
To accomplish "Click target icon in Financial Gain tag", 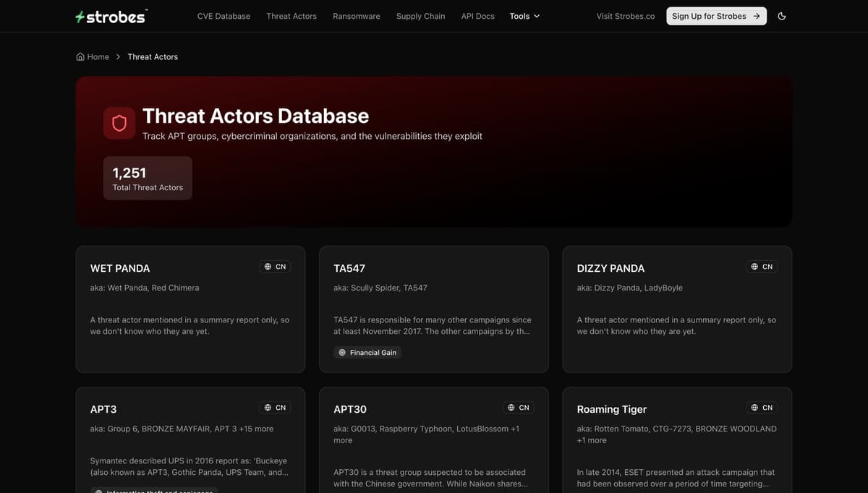I will (x=342, y=353).
